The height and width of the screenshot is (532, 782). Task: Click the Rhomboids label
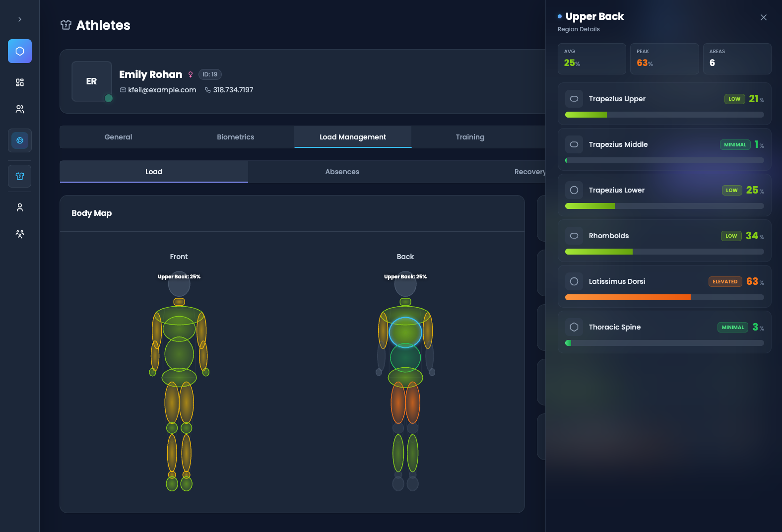click(x=609, y=236)
